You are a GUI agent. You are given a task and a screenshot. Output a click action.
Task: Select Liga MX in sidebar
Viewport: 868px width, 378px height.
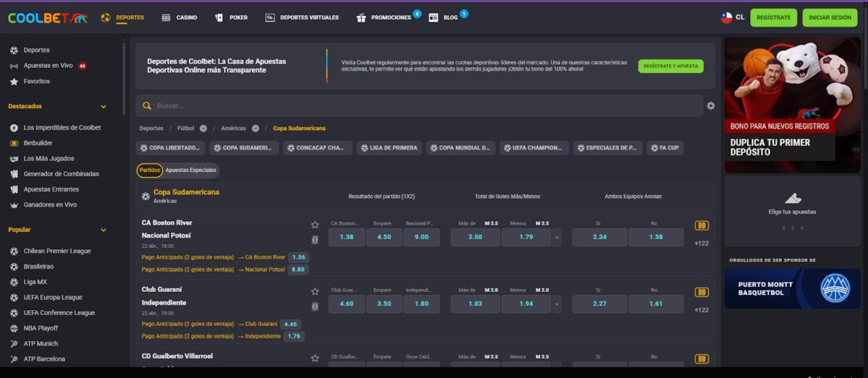pos(35,282)
